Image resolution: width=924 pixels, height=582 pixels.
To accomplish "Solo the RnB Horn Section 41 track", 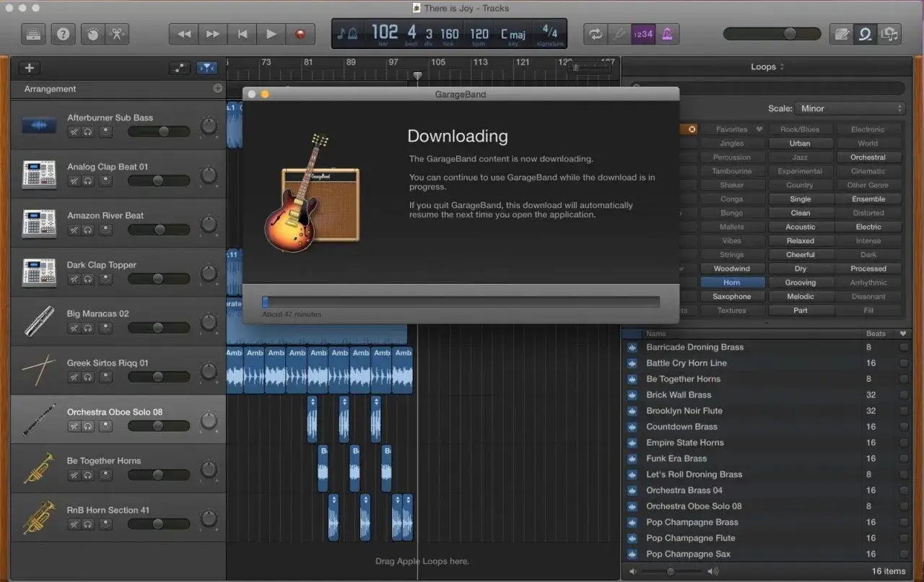I will coord(87,524).
